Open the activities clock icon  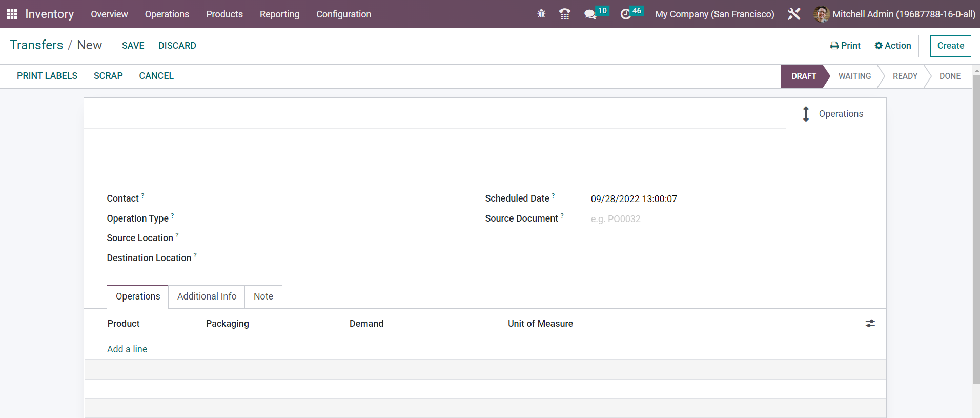point(625,14)
